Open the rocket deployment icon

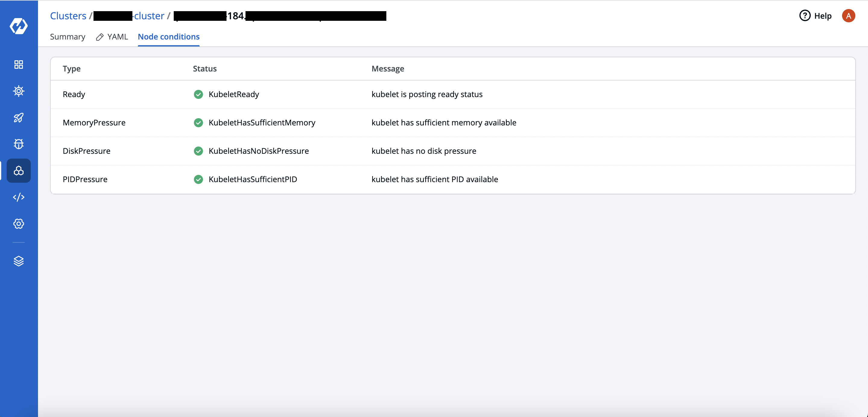click(18, 118)
